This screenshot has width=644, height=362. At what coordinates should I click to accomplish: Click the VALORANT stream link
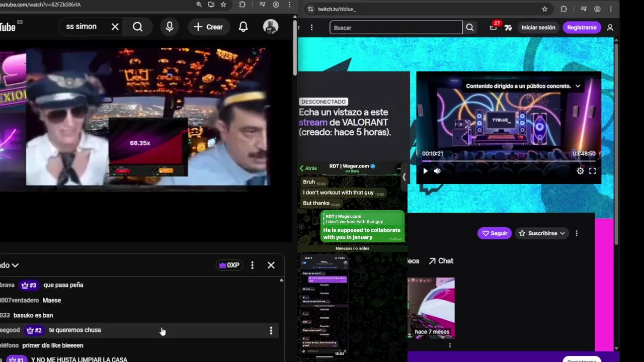point(313,122)
